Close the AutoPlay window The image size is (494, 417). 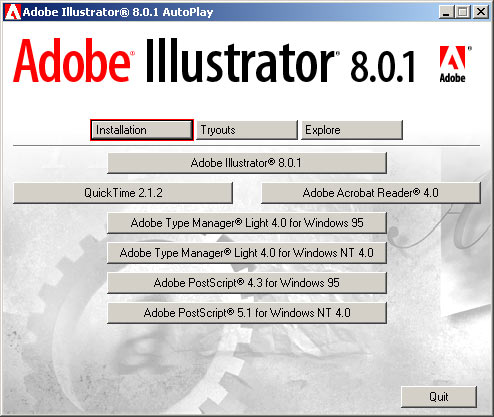(481, 12)
